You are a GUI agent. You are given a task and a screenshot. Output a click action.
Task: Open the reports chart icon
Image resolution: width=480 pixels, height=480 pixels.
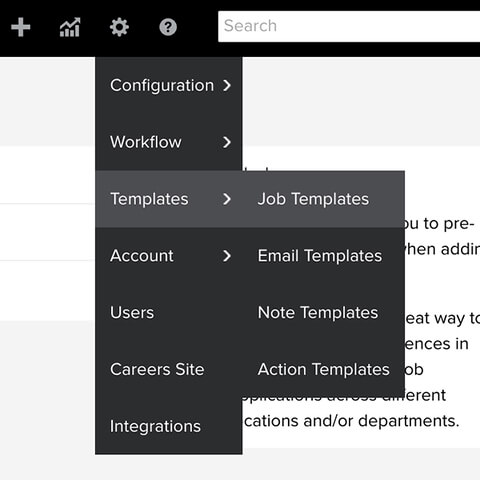coord(70,27)
